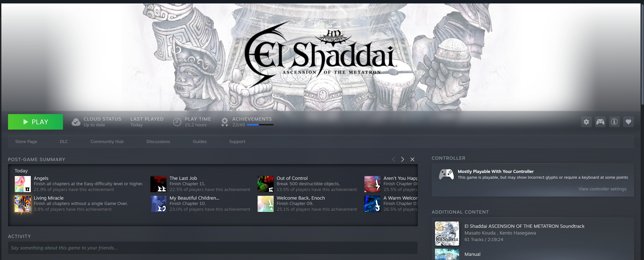Image resolution: width=644 pixels, height=260 pixels.
Task: Open the achievements gear badge icon
Action: (x=224, y=122)
